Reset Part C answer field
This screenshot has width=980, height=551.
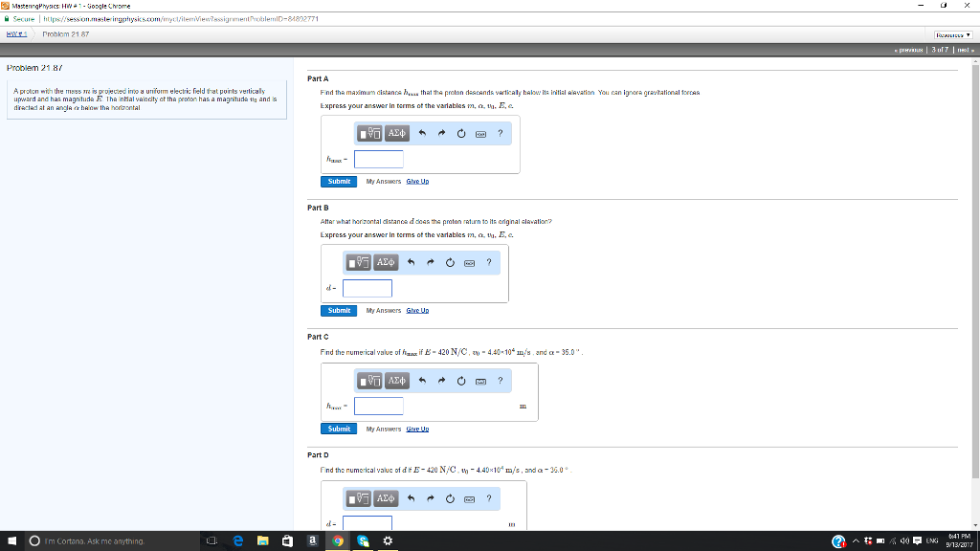coord(461,381)
